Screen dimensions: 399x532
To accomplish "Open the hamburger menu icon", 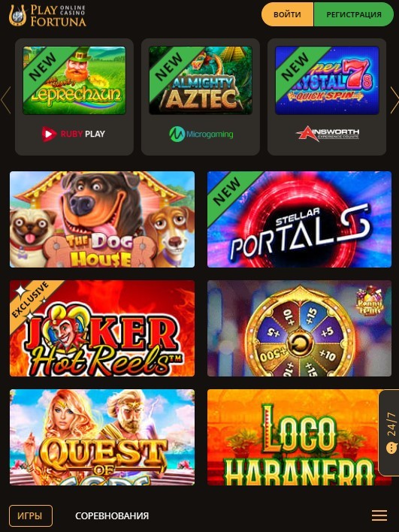I will coord(379,515).
